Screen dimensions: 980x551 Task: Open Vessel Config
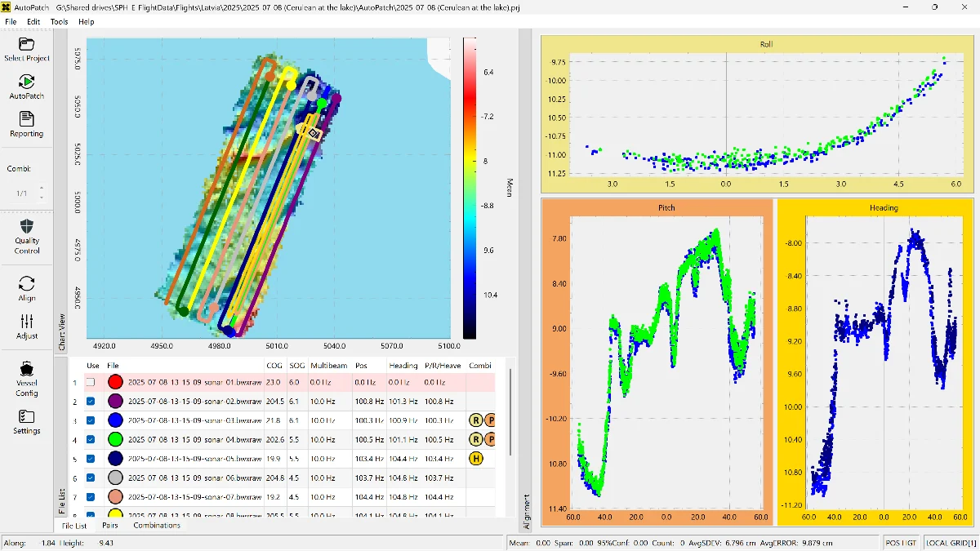[26, 378]
